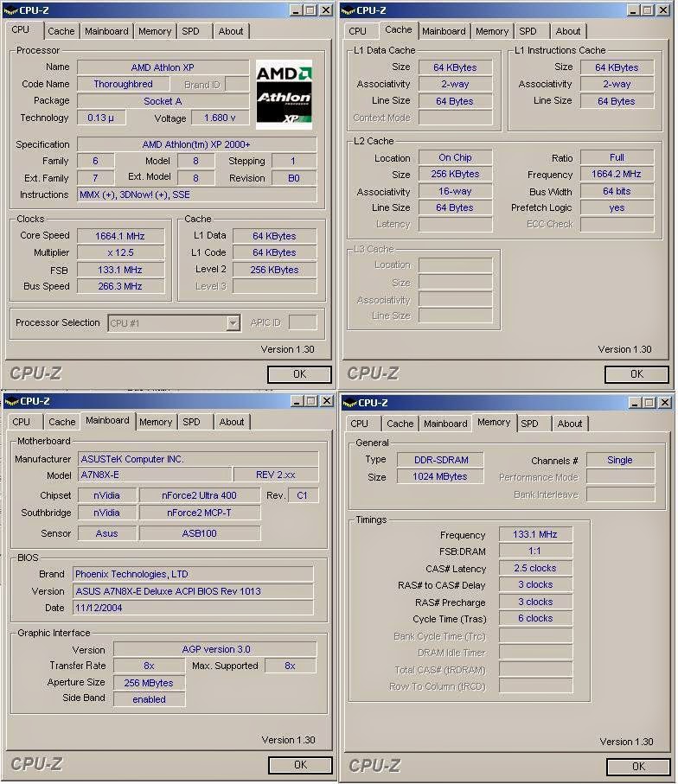
Task: Close the Mainboard tab window
Action: point(327,401)
